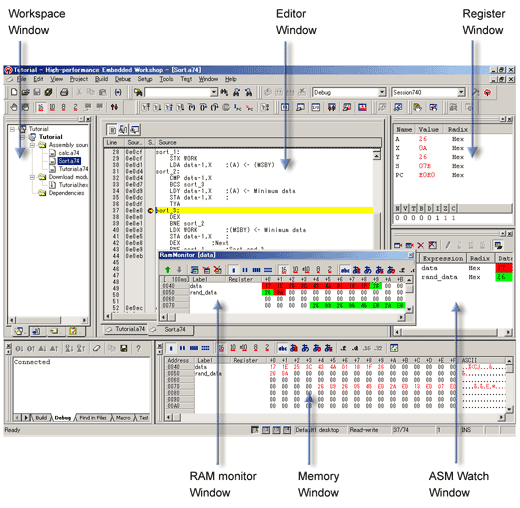Click the red data value cell in ASM Watch

[x=503, y=268]
